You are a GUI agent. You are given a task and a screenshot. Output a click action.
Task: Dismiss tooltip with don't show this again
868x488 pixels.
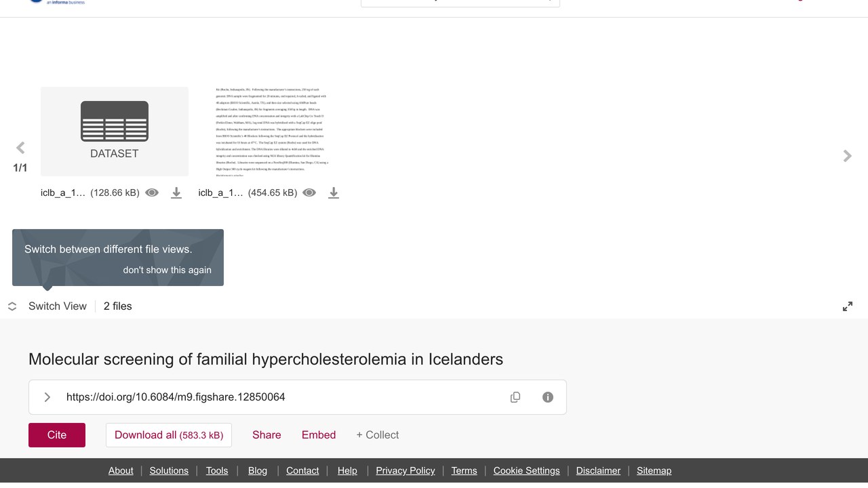point(167,270)
